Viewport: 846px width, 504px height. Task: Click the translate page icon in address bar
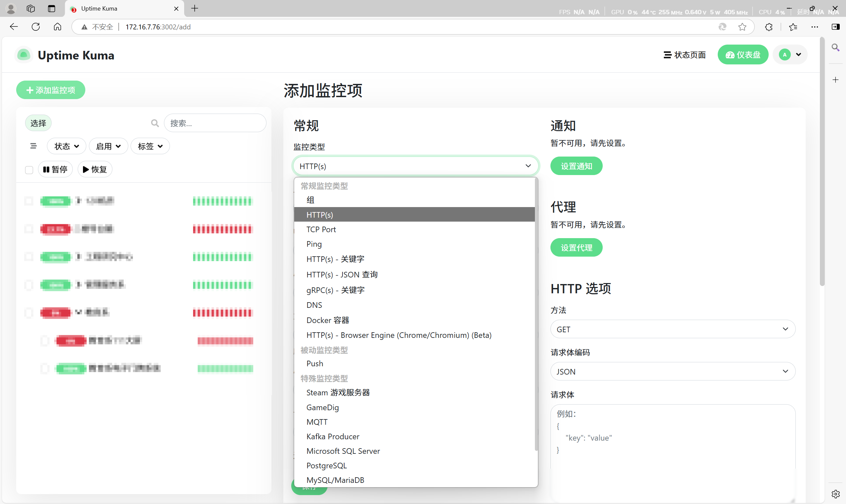[x=722, y=27]
